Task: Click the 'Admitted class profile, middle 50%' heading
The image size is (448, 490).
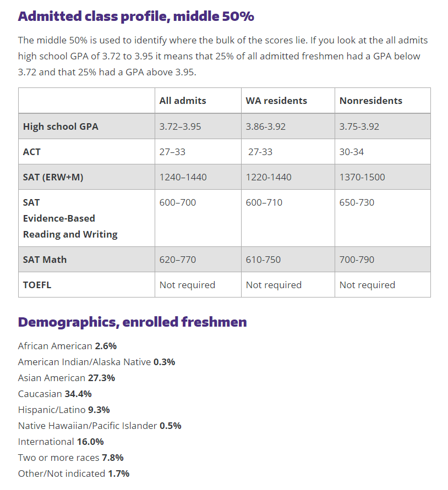Action: coord(136,16)
